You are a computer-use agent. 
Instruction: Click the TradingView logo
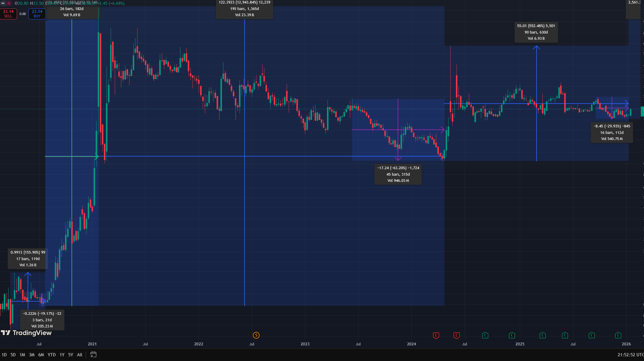click(x=26, y=333)
